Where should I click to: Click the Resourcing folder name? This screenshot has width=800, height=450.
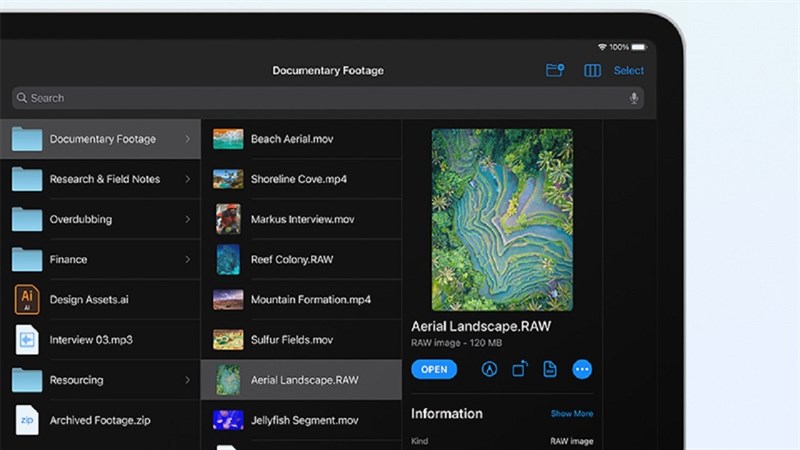pyautogui.click(x=77, y=380)
